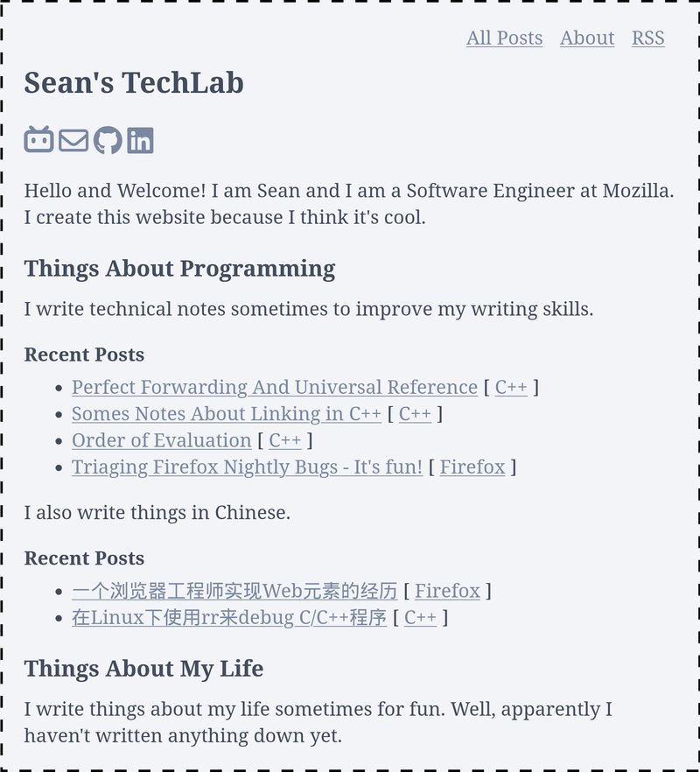The width and height of the screenshot is (700, 772).
Task: Select Firefox tag beside Chinese Web元素 post
Action: (447, 591)
